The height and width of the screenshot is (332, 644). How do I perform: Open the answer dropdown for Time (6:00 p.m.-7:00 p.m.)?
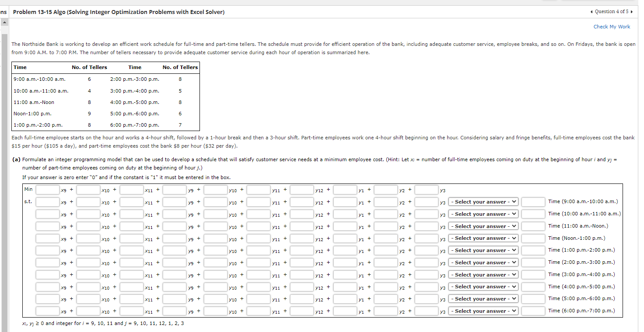click(x=483, y=311)
